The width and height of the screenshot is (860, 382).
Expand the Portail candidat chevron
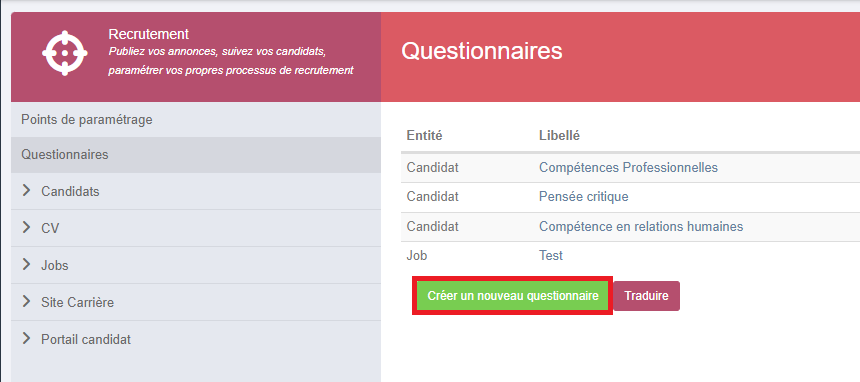tap(26, 339)
